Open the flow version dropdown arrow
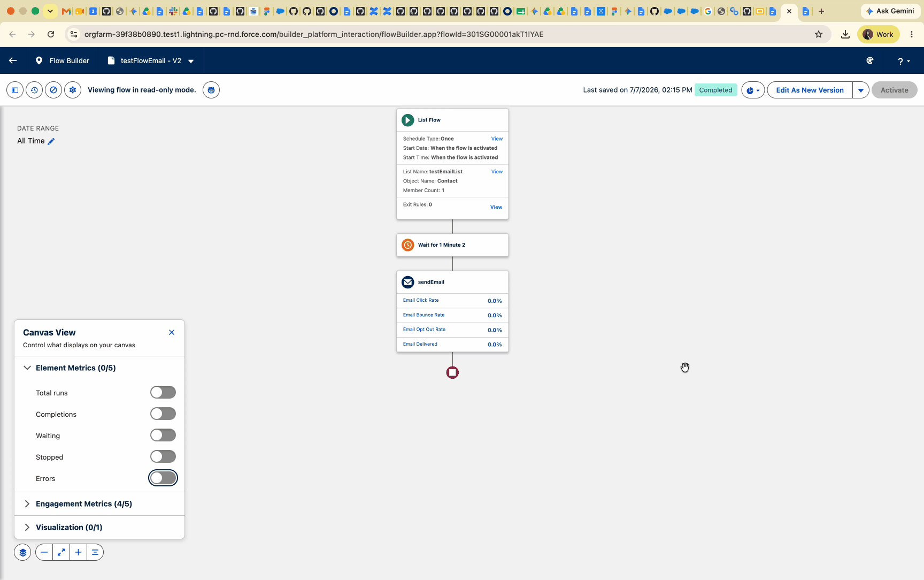The width and height of the screenshot is (924, 580). [191, 61]
